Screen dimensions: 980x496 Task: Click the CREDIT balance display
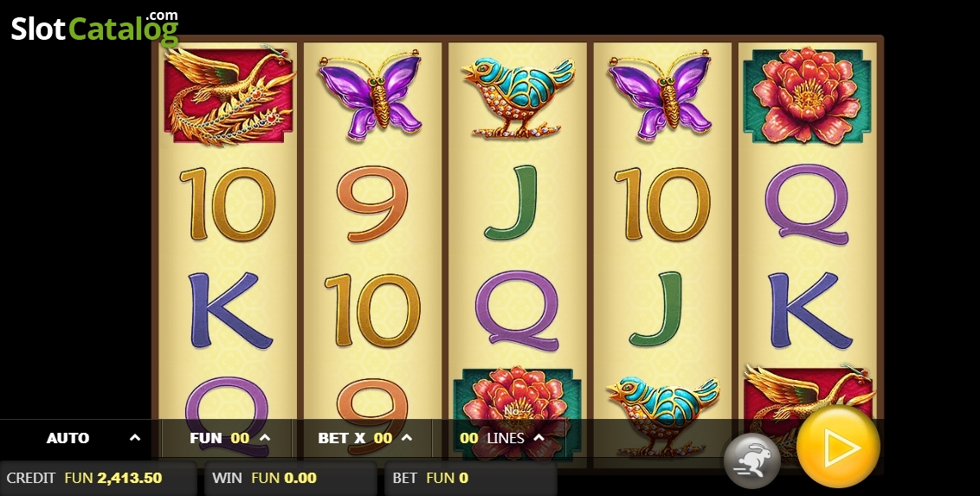click(x=98, y=478)
